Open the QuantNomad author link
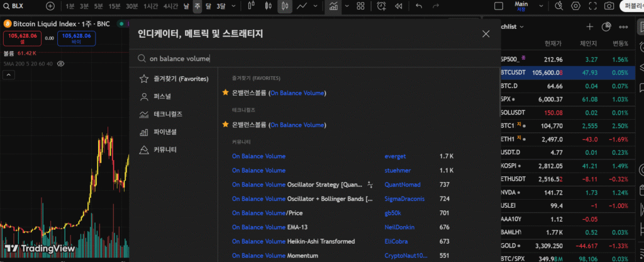Image resolution: width=644 pixels, height=262 pixels. point(402,185)
